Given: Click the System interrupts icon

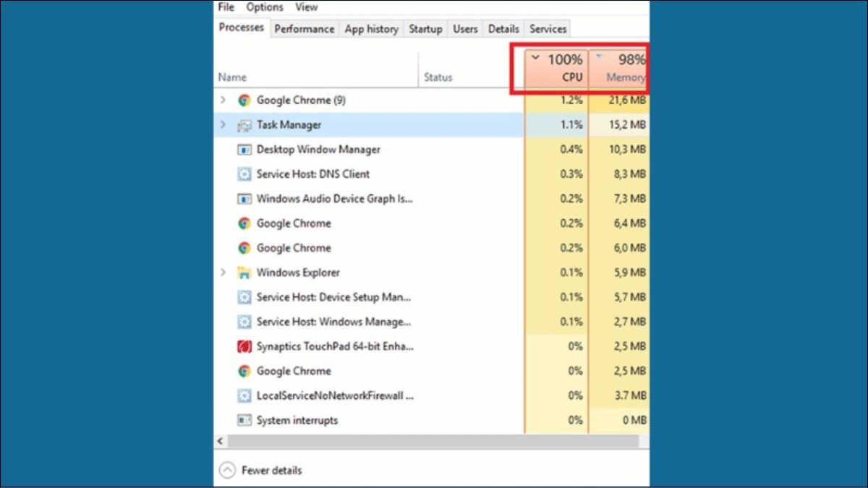Looking at the screenshot, I should click(244, 420).
